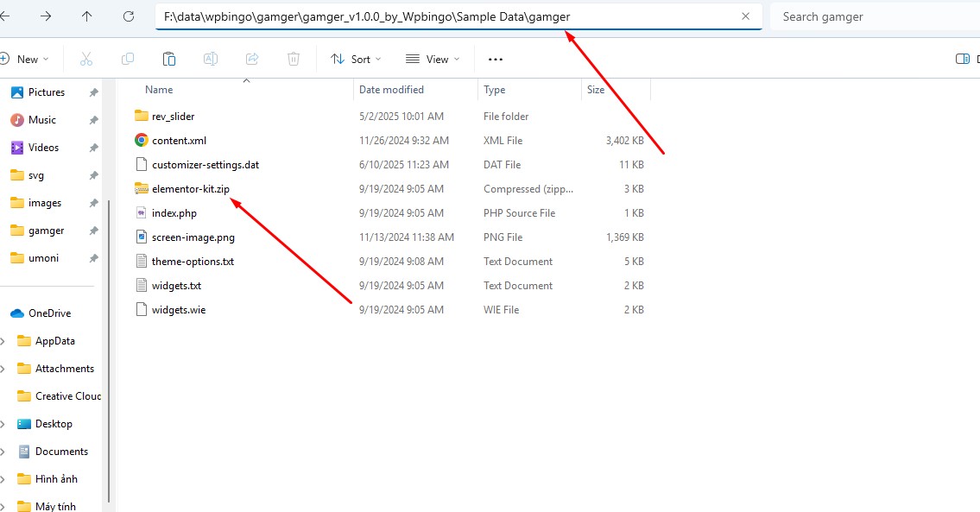Image resolution: width=980 pixels, height=512 pixels.
Task: Click the Cut scissors icon in toolbar
Action: tap(85, 59)
